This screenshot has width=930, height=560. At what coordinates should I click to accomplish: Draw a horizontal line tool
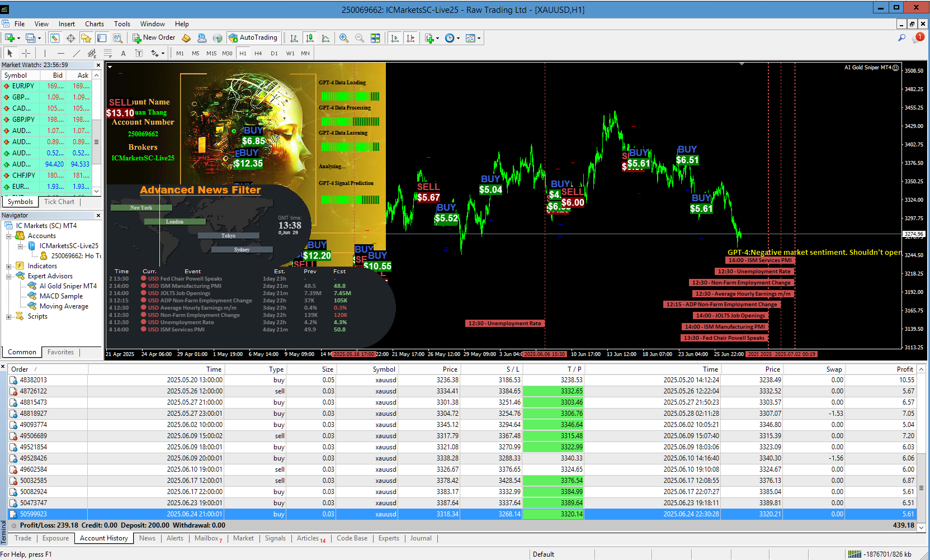click(61, 53)
